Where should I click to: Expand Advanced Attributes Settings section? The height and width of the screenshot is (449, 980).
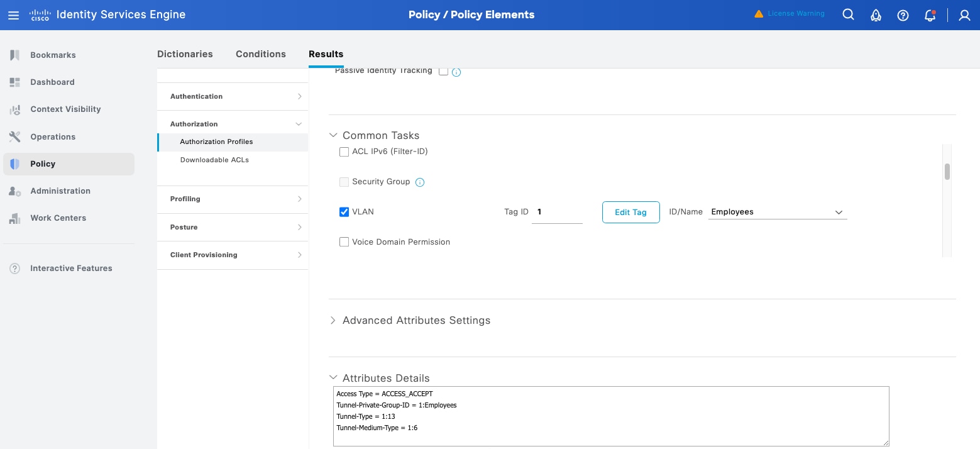click(333, 320)
